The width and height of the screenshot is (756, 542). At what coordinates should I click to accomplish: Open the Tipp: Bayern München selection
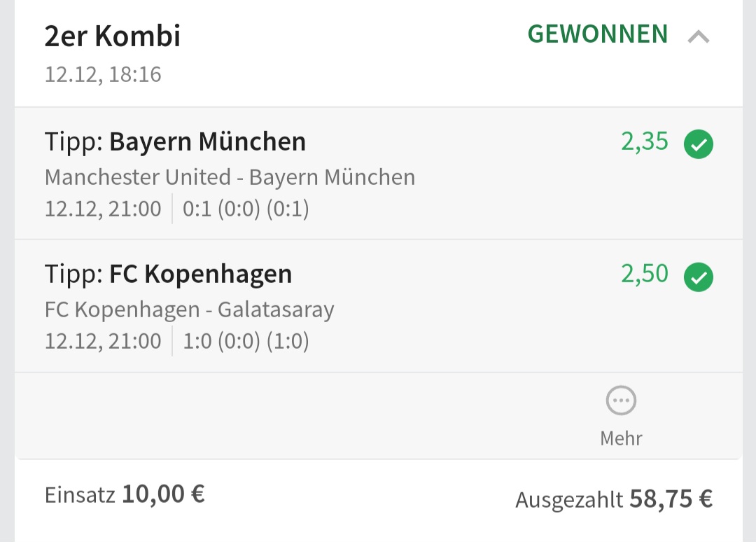pos(175,142)
